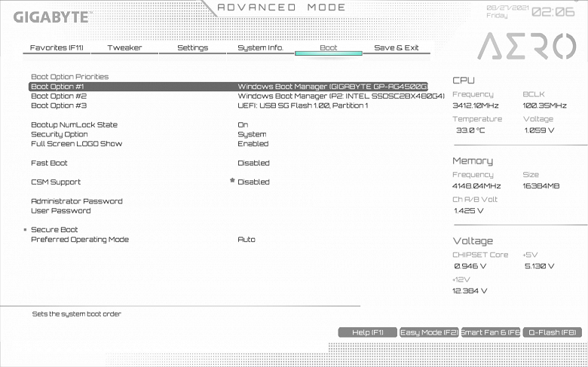Image resolution: width=588 pixels, height=367 pixels.
Task: Click Windows Boot Manager INTEL SSD entry
Action: 341,96
